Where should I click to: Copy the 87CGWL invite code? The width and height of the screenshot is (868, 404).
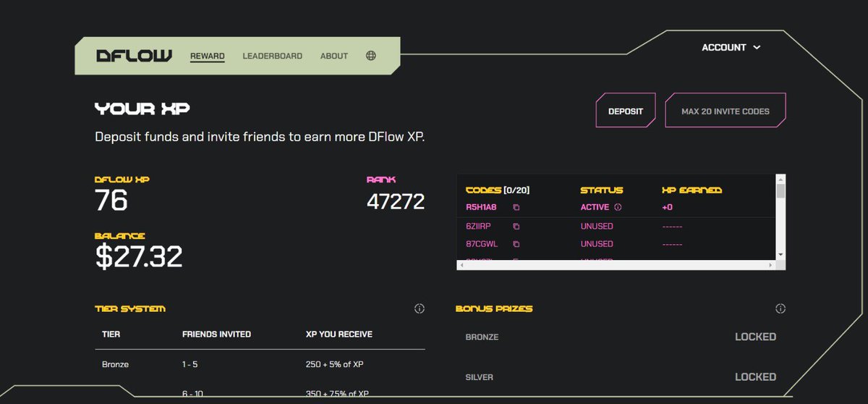coord(516,245)
